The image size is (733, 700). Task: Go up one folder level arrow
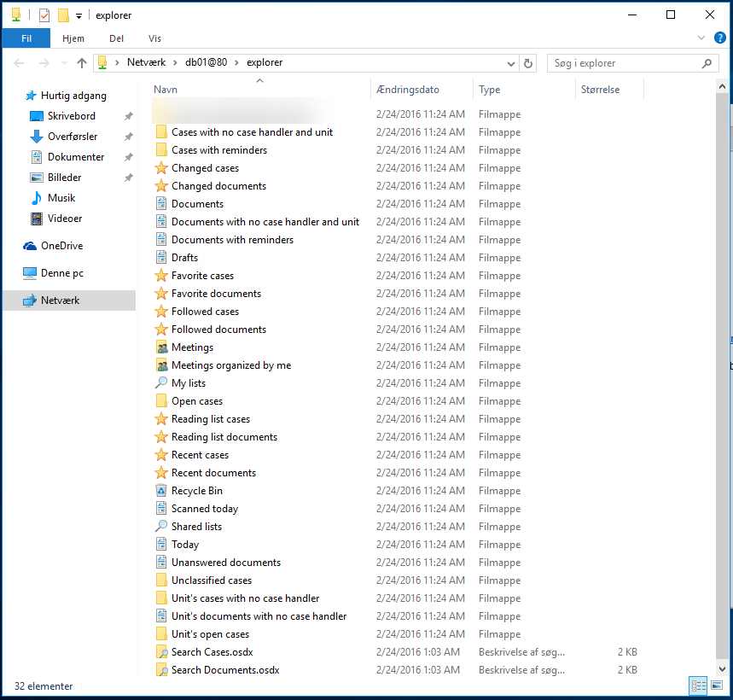tap(82, 63)
